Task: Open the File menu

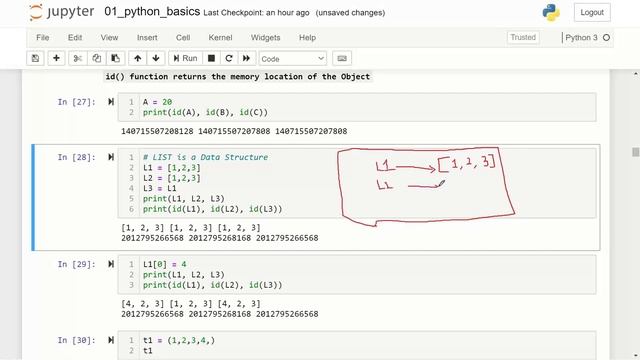Action: point(42,38)
